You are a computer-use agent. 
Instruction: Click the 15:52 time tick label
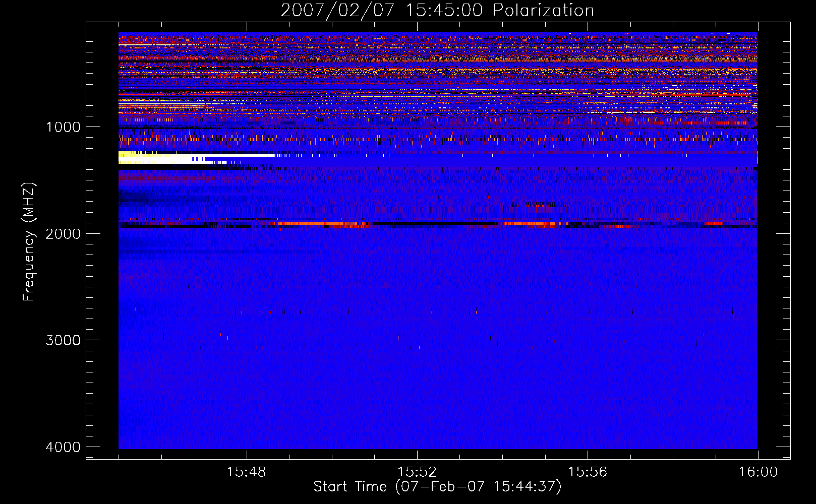(x=417, y=472)
